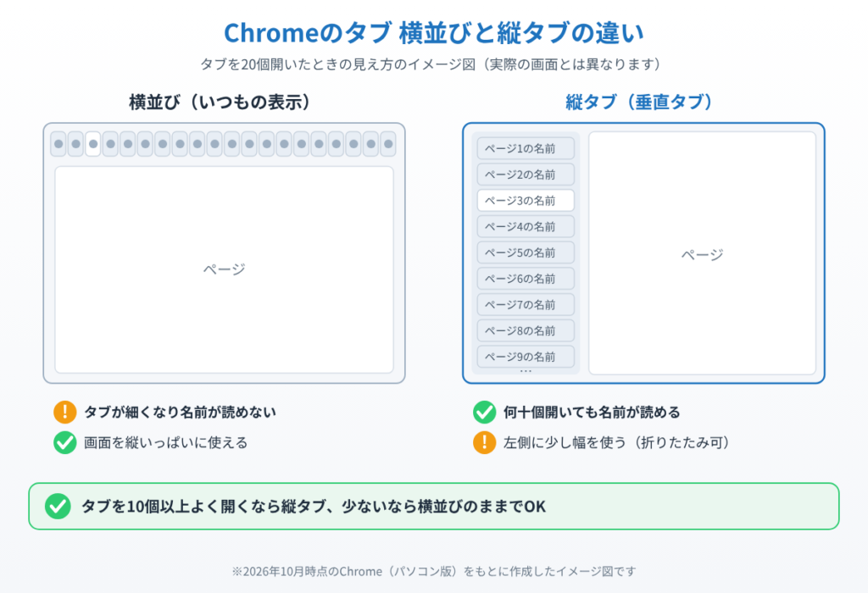This screenshot has width=868, height=593.
Task: Select the active ページ3の名前 vertical tab
Action: (x=526, y=200)
